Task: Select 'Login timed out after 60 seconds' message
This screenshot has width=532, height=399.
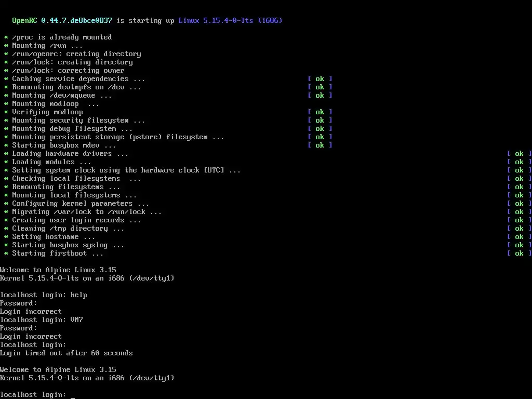Action: click(66, 353)
